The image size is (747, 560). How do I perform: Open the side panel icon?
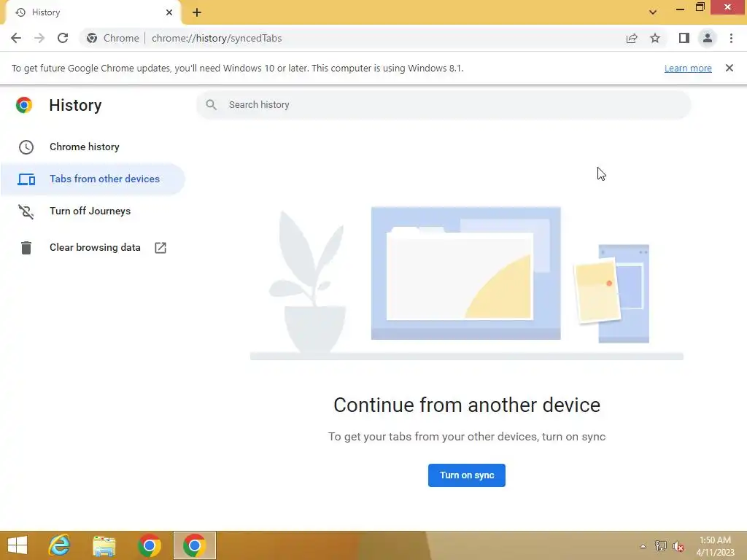pos(684,38)
